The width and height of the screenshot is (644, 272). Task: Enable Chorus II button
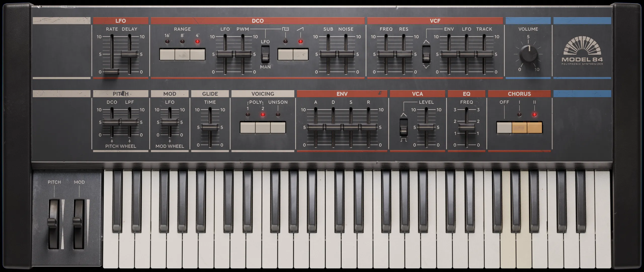(x=535, y=127)
